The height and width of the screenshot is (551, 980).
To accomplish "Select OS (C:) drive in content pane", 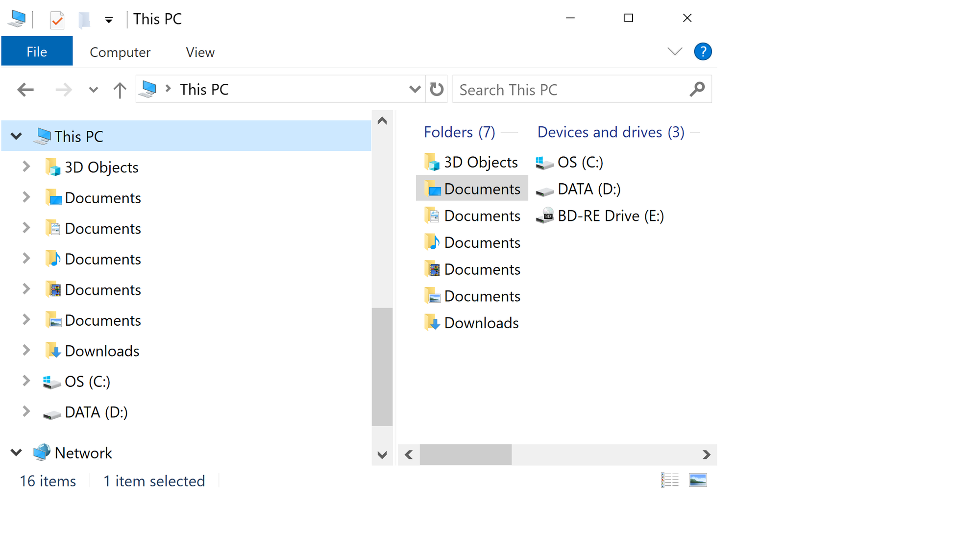I will coord(569,162).
